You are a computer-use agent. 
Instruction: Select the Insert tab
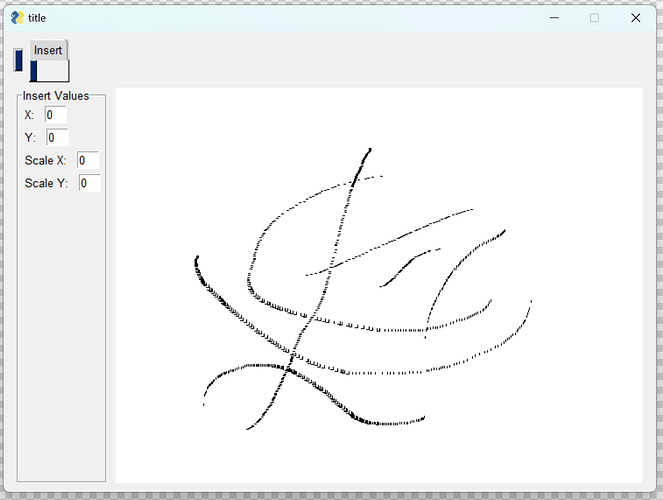point(48,50)
